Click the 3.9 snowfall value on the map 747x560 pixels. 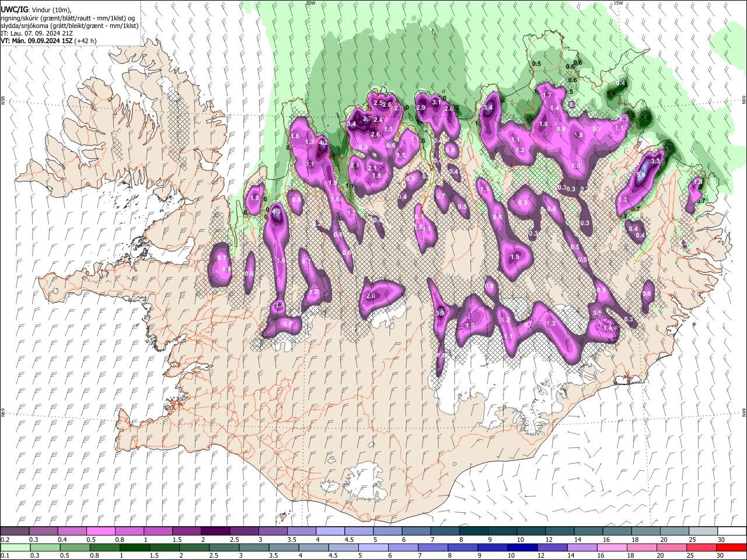[440, 313]
